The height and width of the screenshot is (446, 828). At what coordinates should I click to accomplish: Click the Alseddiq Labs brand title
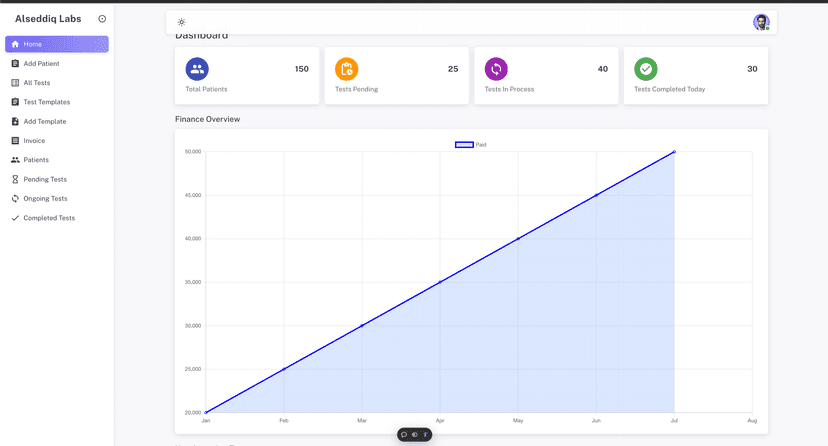48,19
